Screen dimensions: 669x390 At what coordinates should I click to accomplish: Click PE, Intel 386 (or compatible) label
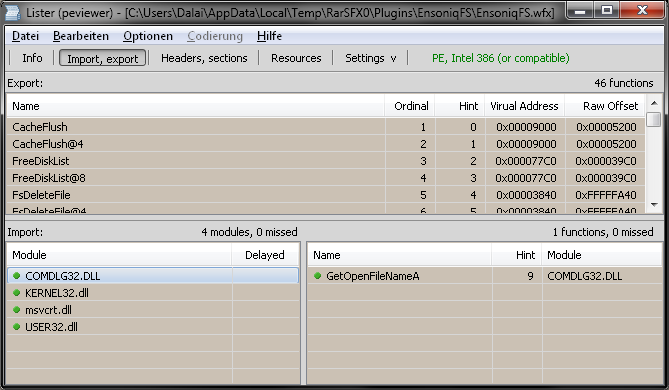(x=500, y=58)
